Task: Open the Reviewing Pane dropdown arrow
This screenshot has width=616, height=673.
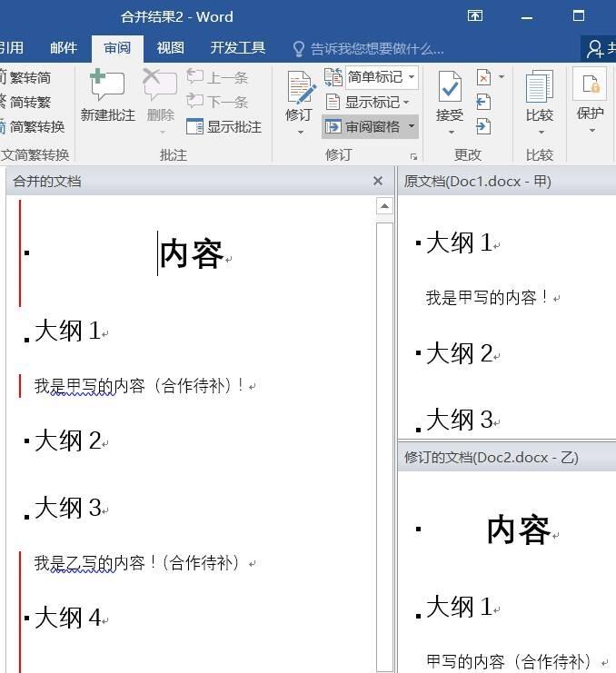Action: pos(412,126)
